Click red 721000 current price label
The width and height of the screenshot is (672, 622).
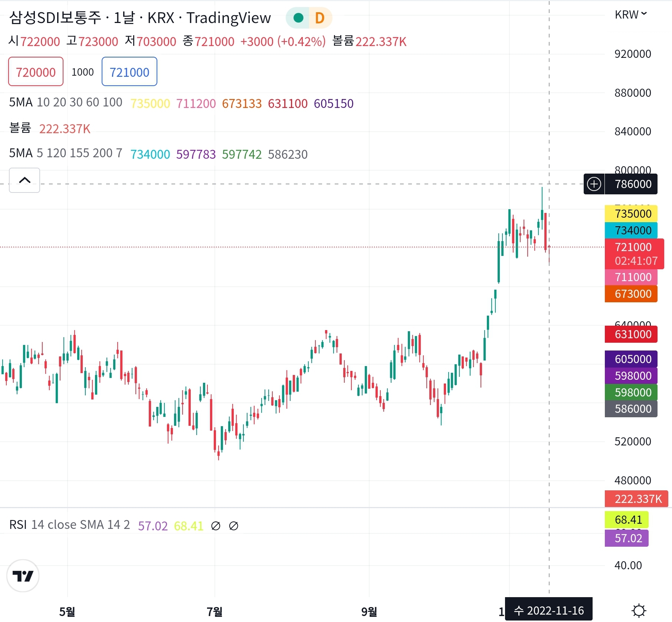pos(634,254)
